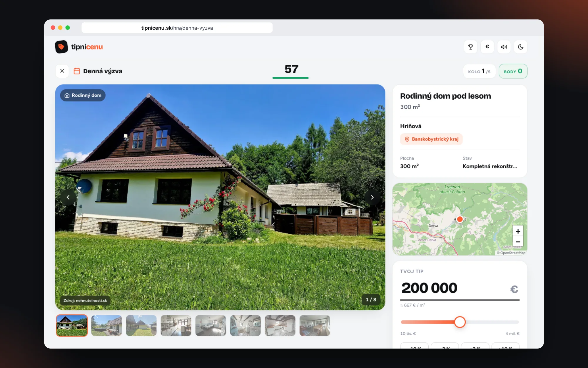This screenshot has height=368, width=588.
Task: Click the calendar icon beside Denná výzva
Action: [x=77, y=71]
